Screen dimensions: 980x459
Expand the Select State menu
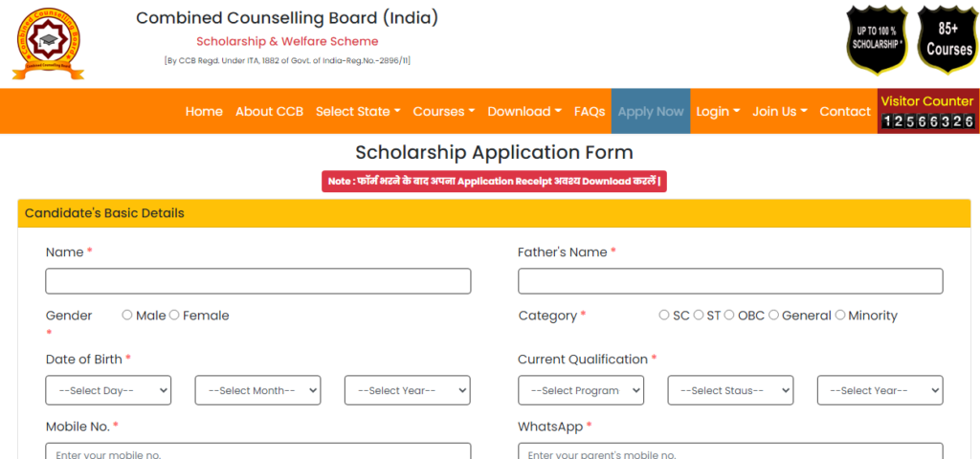358,111
